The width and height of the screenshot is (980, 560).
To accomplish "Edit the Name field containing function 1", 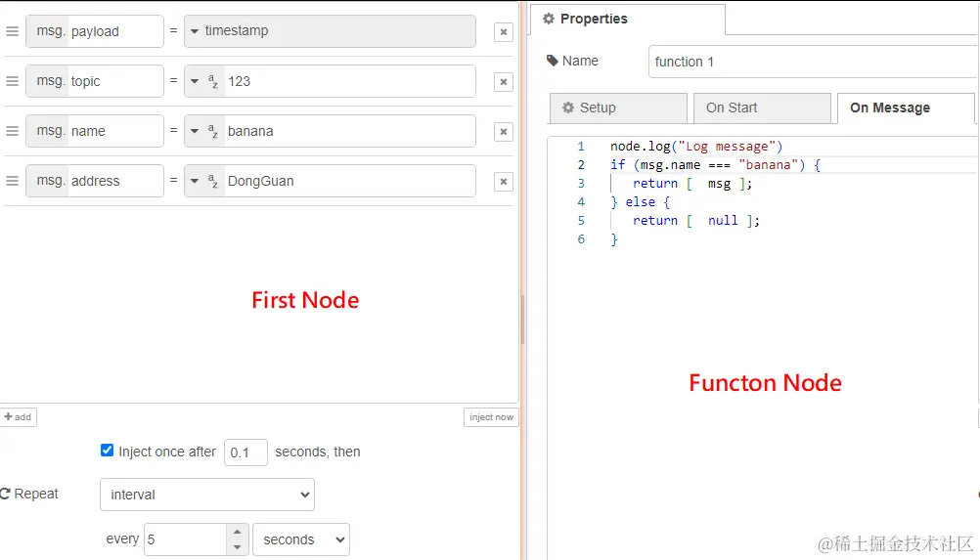I will 814,62.
